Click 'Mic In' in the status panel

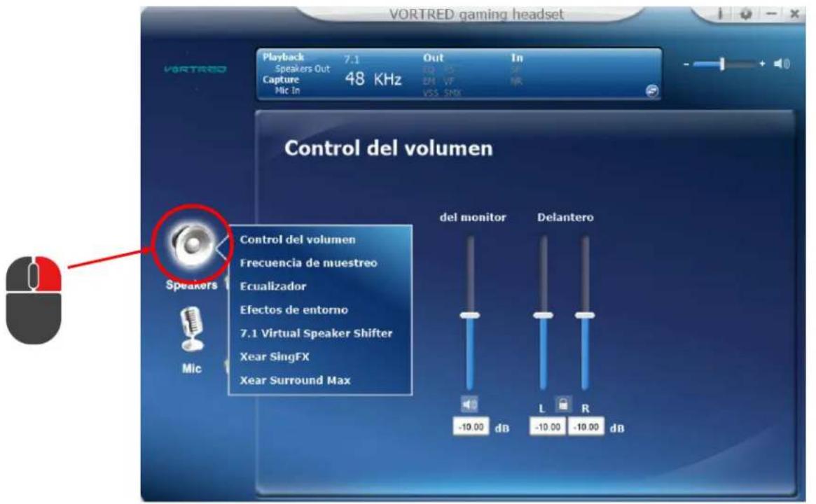(x=288, y=90)
